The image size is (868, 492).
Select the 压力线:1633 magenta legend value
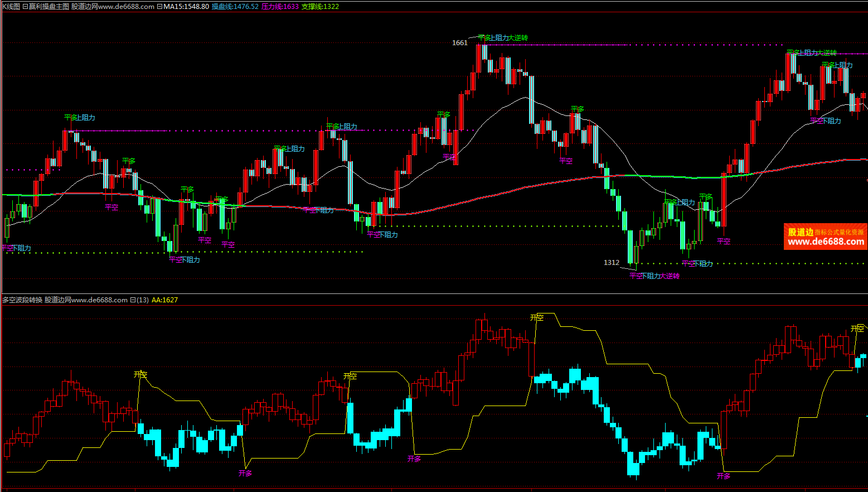(280, 7)
